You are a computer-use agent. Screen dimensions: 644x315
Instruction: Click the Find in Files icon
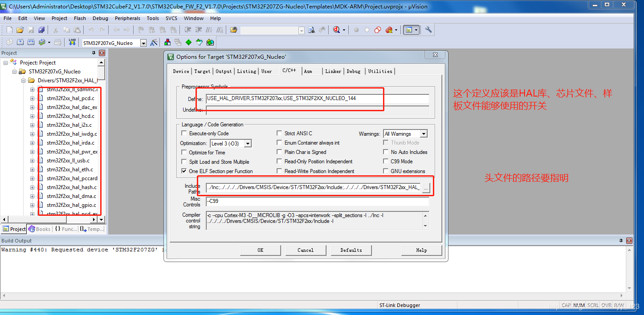(234, 30)
